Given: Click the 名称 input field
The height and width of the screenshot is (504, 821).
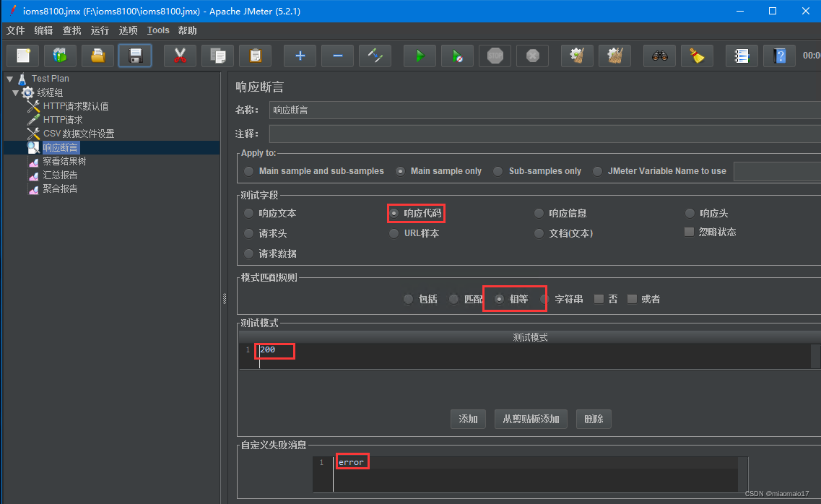Looking at the screenshot, I should click(x=545, y=110).
